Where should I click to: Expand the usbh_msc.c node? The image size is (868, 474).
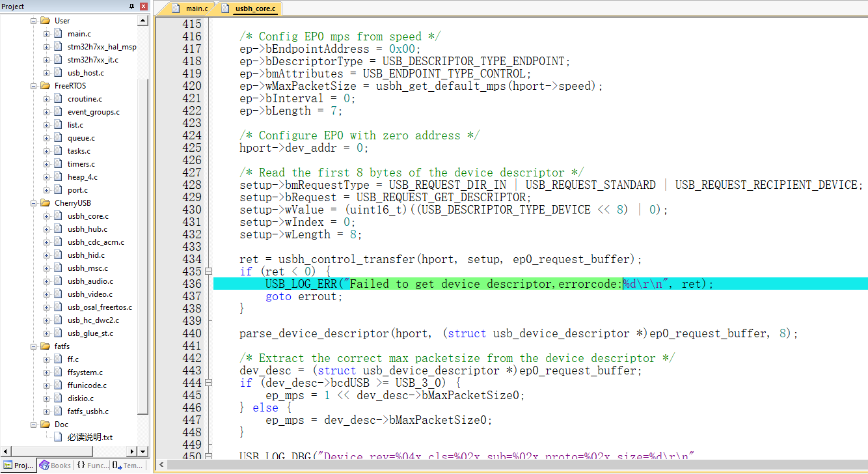47,268
